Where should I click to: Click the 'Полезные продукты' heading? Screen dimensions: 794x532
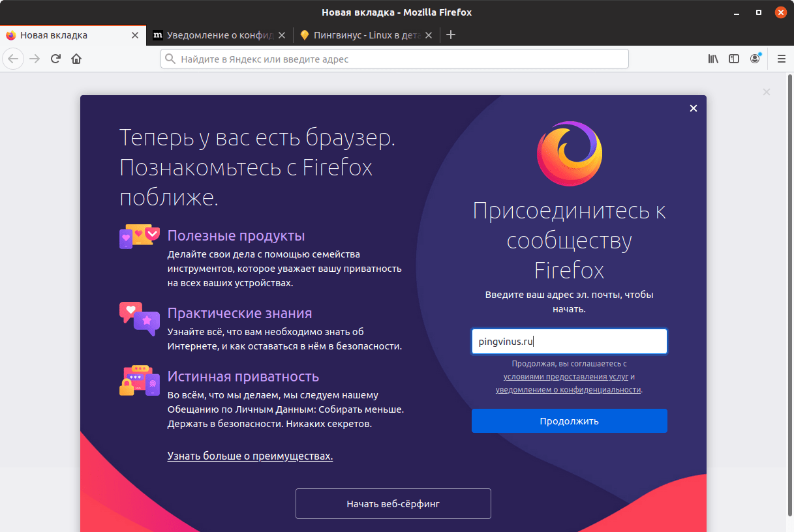(236, 235)
